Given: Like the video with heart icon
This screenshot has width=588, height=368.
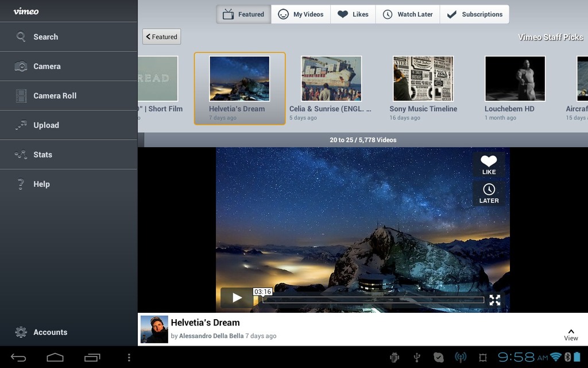Looking at the screenshot, I should [489, 165].
